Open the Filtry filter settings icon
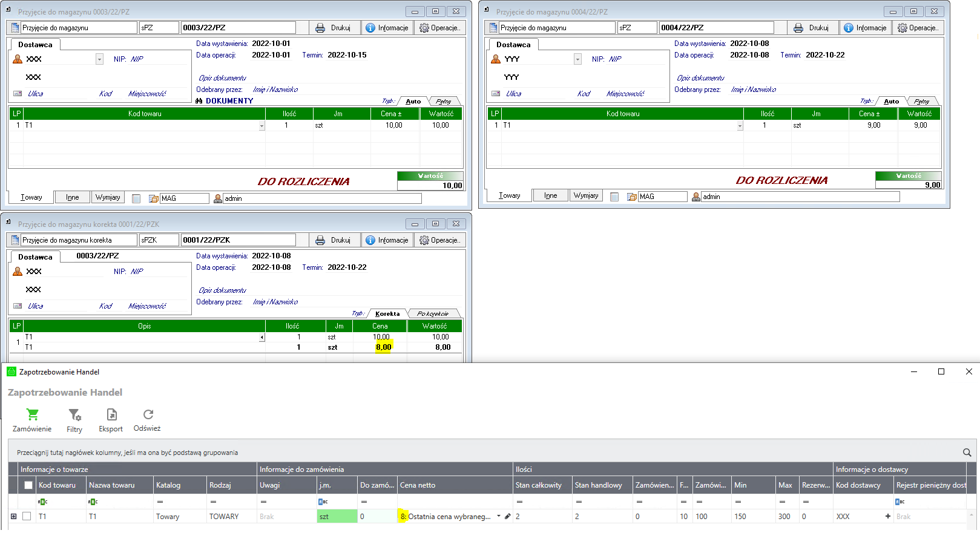Viewport: 980px width, 533px height. click(74, 414)
